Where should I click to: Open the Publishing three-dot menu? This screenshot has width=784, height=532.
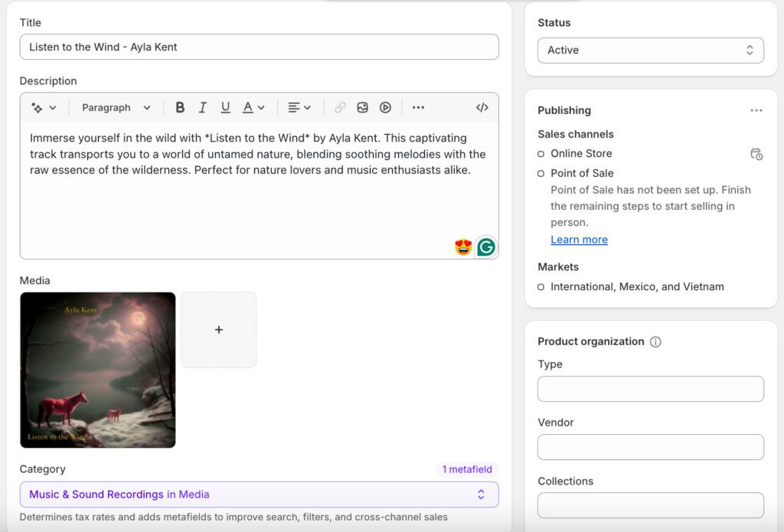pos(756,110)
